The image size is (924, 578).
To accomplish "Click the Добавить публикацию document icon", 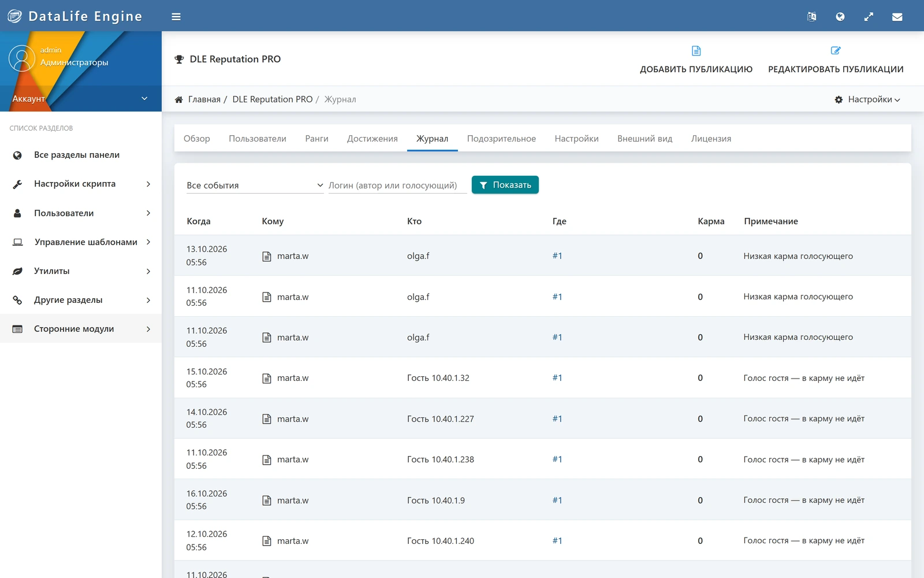I will tap(696, 51).
